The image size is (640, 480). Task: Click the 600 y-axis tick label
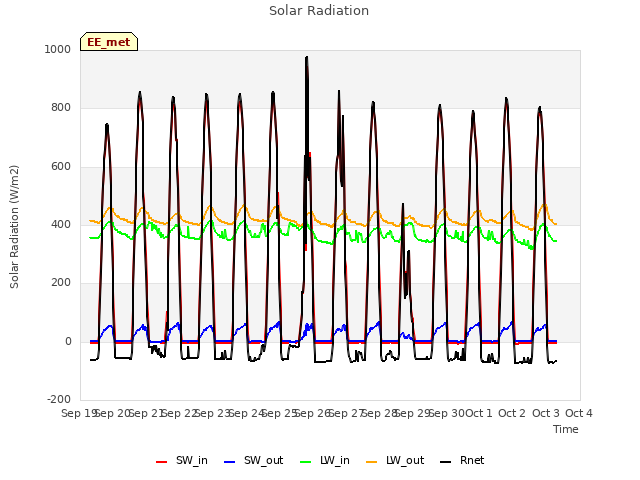pos(61,167)
